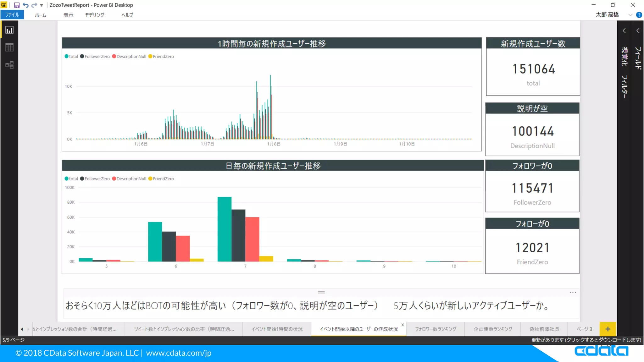The height and width of the screenshot is (362, 644).
Task: Click DescriptionNull legend swatch in daily chart
Action: coord(114,178)
